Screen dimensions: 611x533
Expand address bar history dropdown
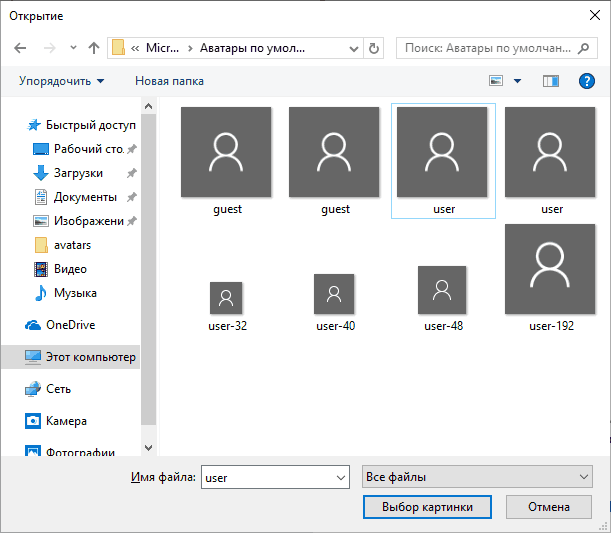point(353,49)
